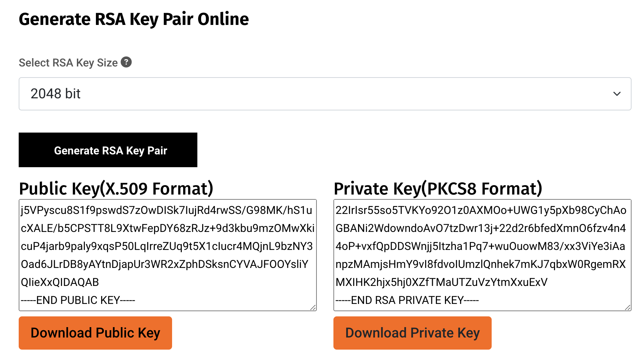Click the private key box resize handle

628,307
